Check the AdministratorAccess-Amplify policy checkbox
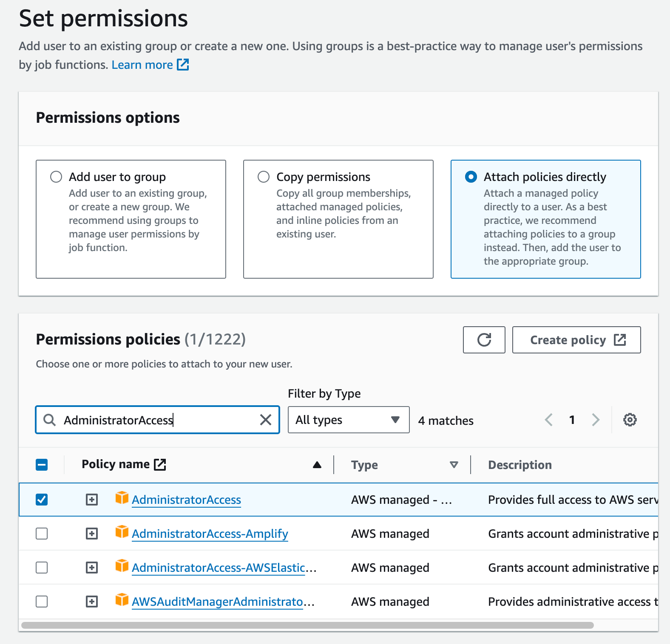Viewport: 670px width, 644px height. click(42, 534)
